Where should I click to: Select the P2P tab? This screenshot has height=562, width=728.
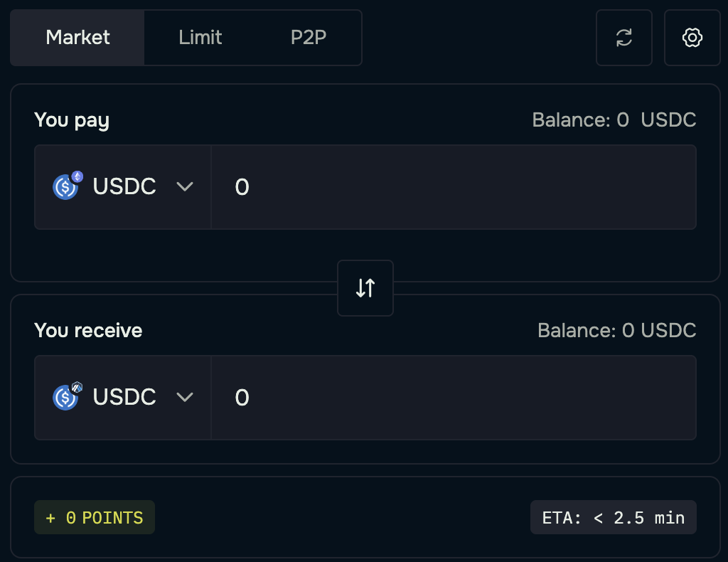[309, 38]
